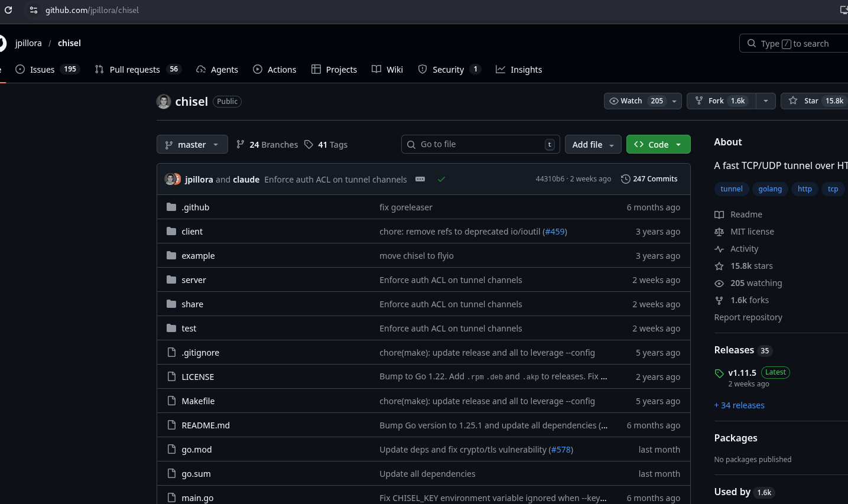
Task: Click the green check commit status icon
Action: 441,179
